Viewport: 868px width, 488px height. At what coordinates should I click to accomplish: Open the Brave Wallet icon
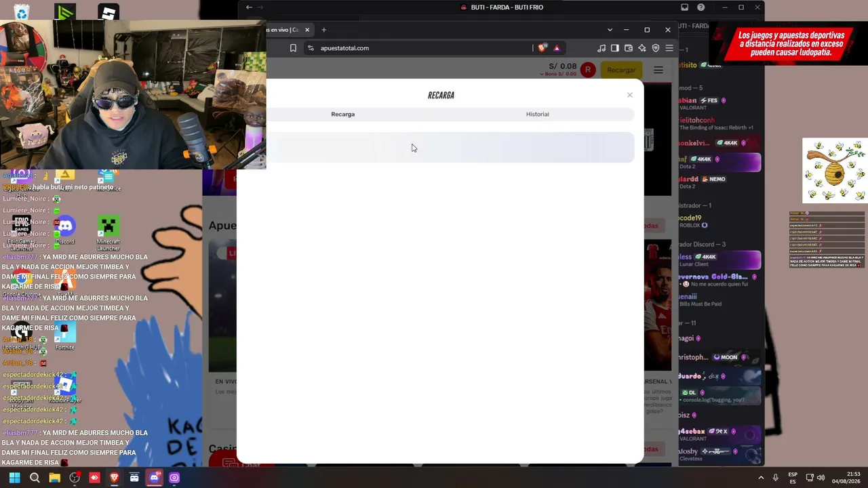629,48
